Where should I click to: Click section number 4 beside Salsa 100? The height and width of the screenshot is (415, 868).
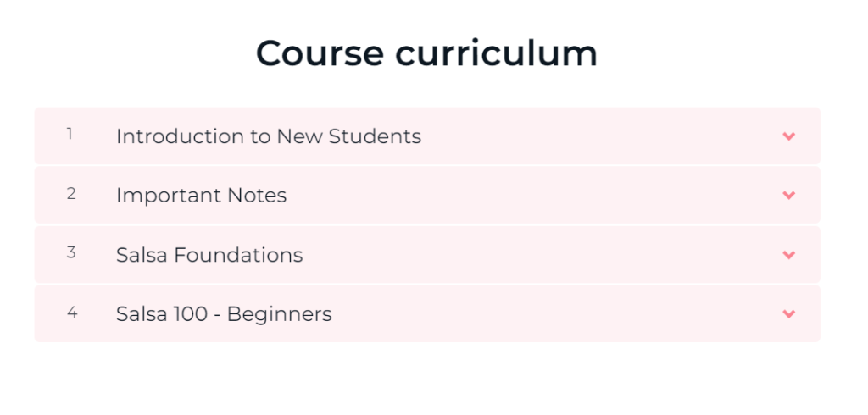pos(71,312)
